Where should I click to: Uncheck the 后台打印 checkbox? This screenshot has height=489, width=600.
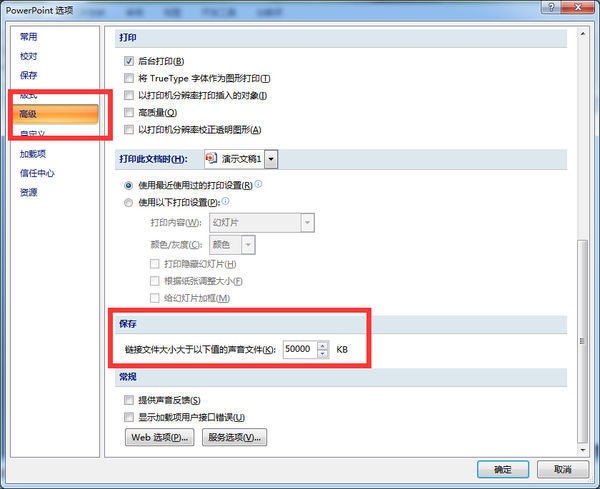(x=128, y=61)
